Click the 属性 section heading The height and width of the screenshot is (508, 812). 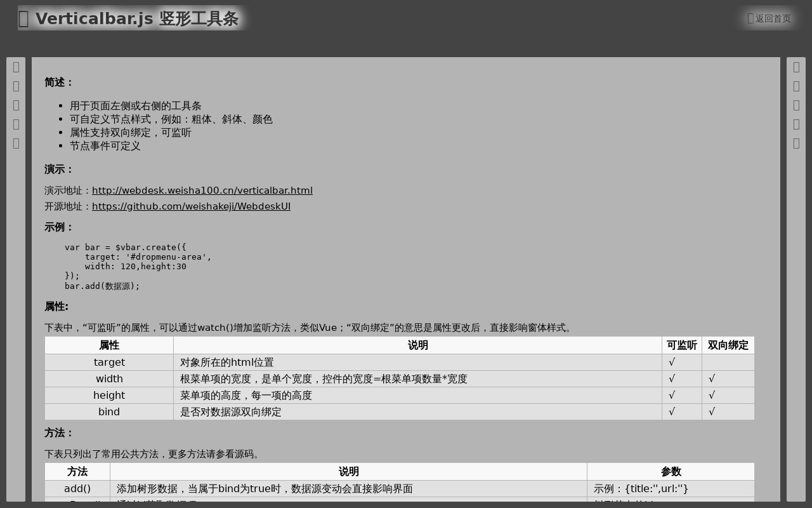[56, 307]
